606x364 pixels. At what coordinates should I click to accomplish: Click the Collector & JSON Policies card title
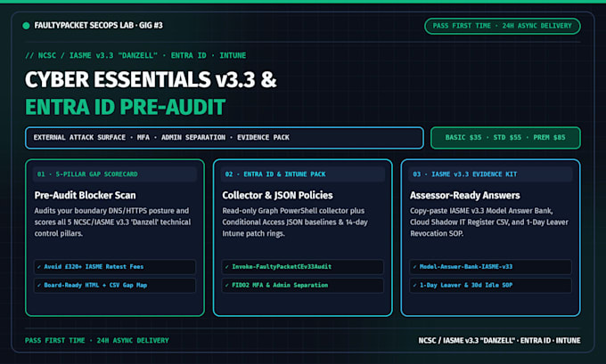(x=277, y=195)
